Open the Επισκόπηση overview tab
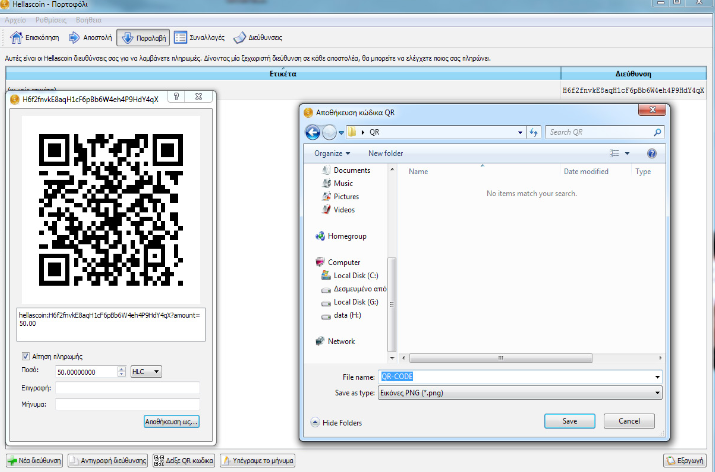Screen dimensions: 715x472 [x=35, y=37]
